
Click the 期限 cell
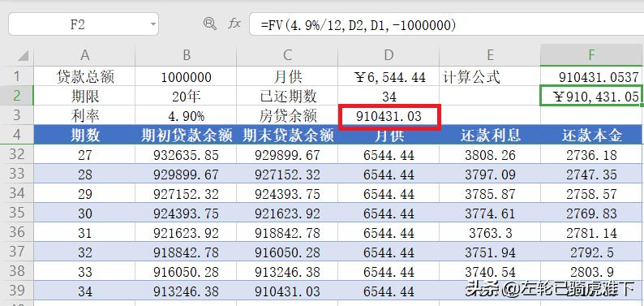[x=84, y=96]
